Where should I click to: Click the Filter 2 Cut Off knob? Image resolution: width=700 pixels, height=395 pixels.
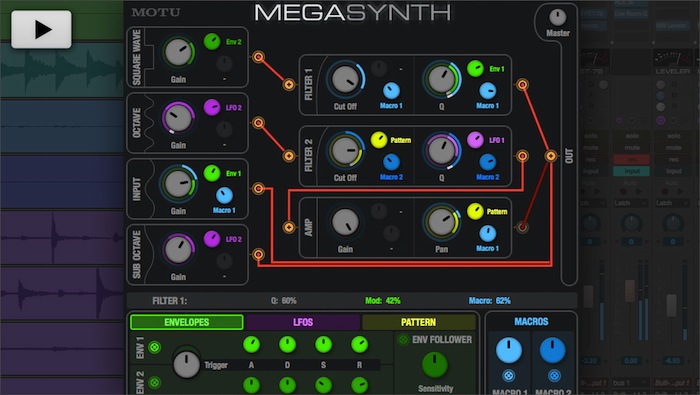tap(345, 150)
